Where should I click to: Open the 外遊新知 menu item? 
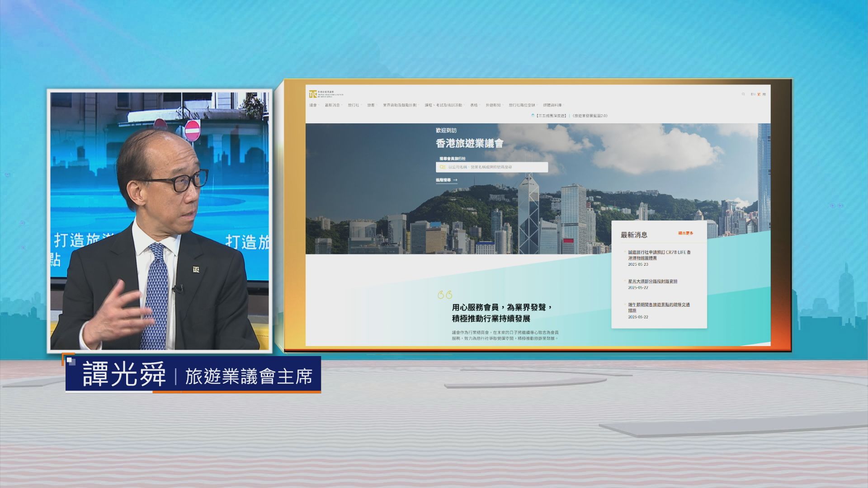[x=493, y=105]
